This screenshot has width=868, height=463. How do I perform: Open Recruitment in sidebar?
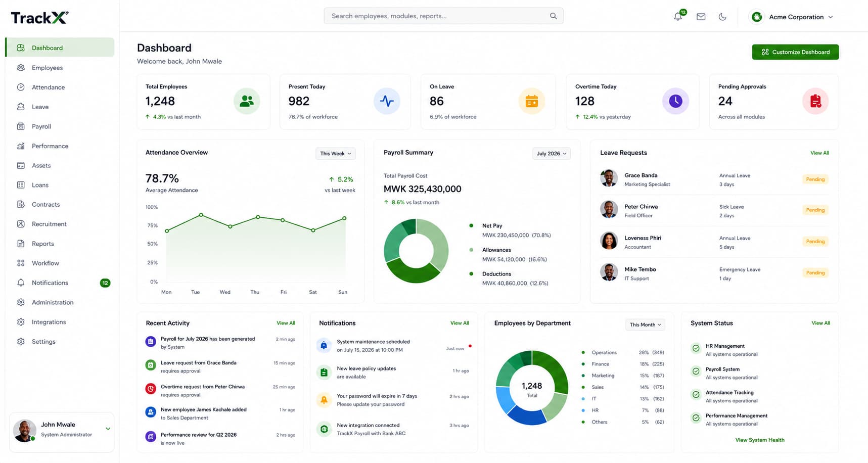coord(60,224)
